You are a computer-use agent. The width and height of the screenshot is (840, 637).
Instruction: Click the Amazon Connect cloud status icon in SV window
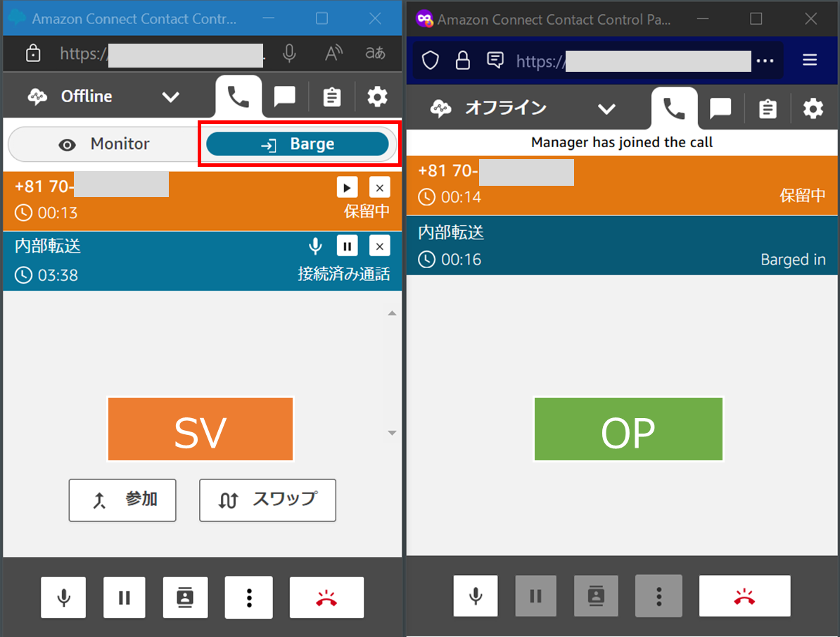(37, 97)
